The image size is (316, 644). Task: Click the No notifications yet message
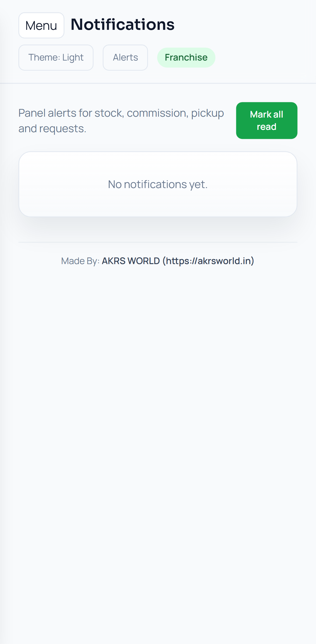pyautogui.click(x=158, y=184)
